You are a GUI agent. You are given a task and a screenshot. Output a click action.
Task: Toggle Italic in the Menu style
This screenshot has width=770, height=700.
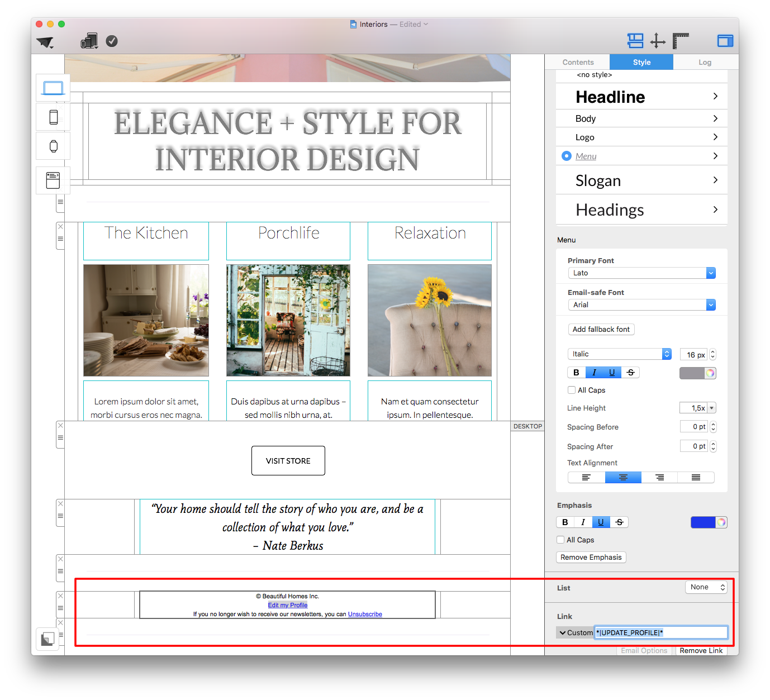tap(594, 373)
